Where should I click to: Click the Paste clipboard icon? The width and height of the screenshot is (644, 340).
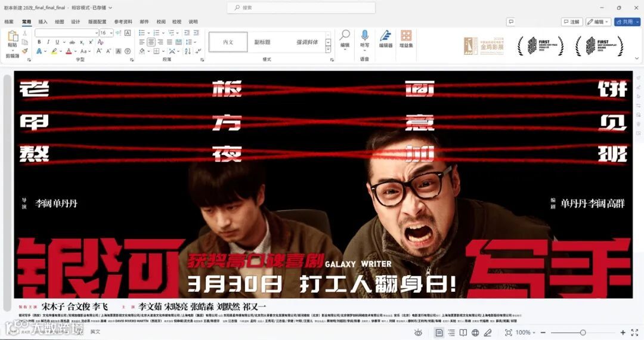13,37
